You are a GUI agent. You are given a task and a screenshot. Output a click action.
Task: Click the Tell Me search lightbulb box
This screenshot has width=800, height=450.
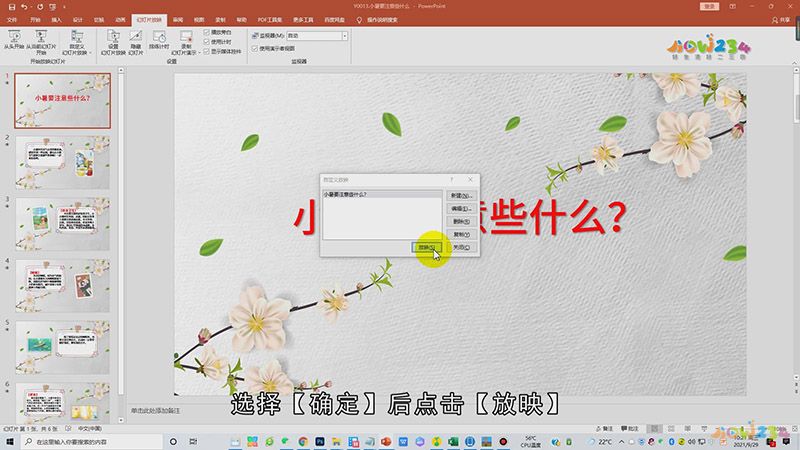pos(378,20)
